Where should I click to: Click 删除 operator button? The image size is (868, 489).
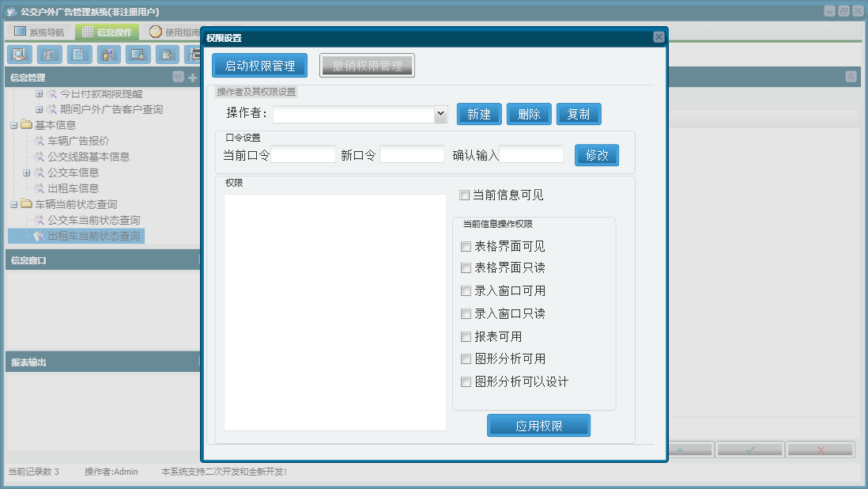(529, 114)
